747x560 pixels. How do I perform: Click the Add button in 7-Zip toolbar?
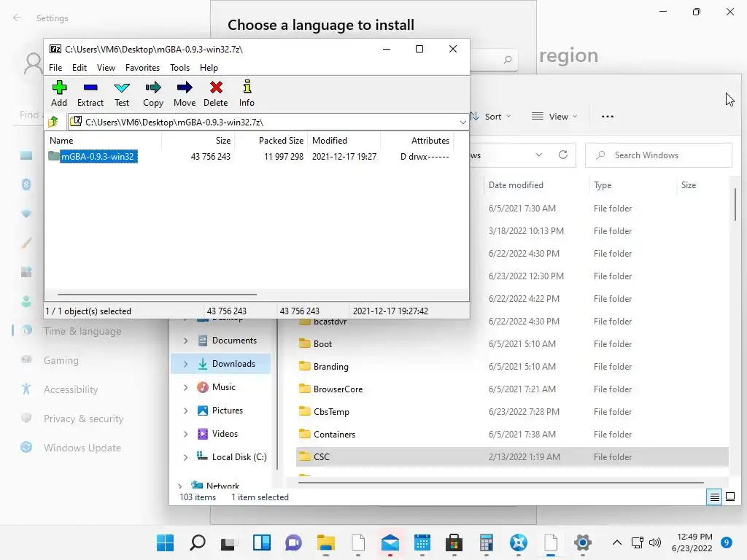[59, 93]
